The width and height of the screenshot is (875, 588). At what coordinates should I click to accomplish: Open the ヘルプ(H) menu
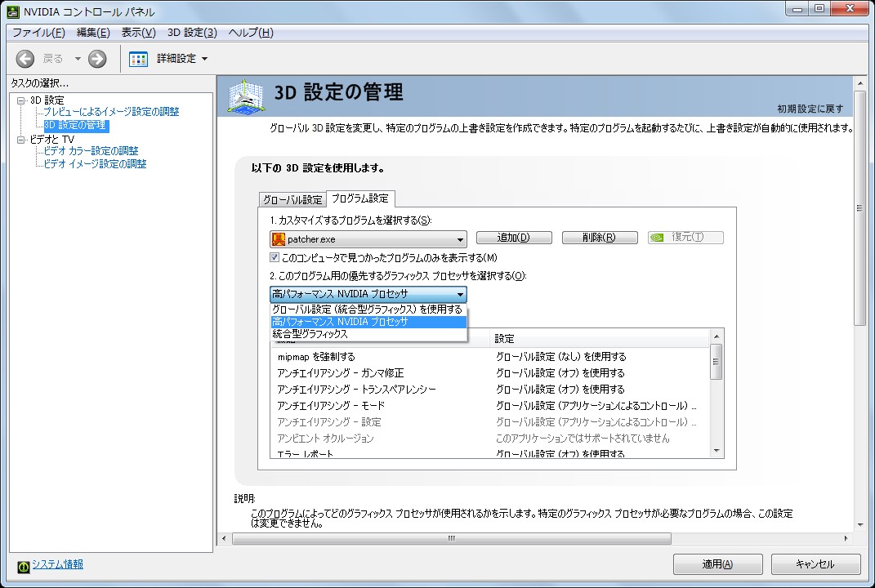click(x=251, y=33)
